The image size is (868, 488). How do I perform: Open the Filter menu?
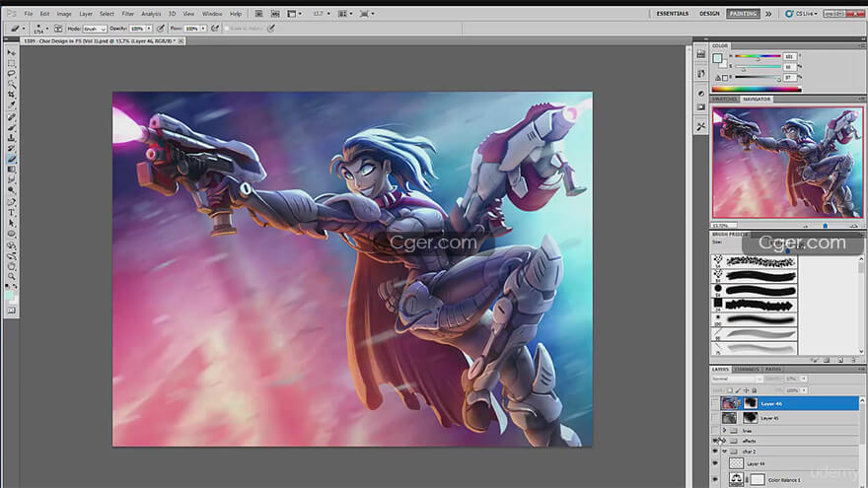[128, 14]
